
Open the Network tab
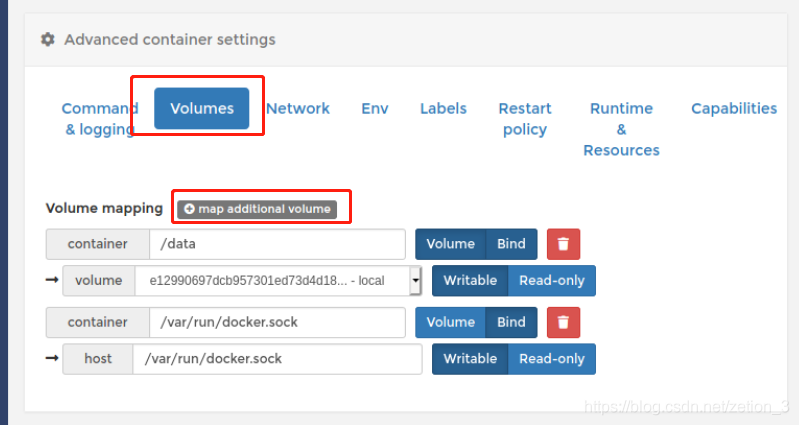tap(298, 109)
